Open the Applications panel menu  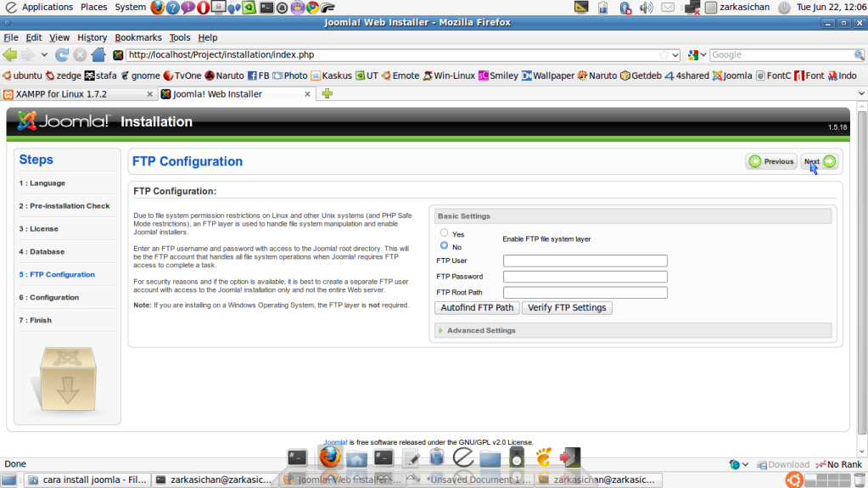(47, 7)
